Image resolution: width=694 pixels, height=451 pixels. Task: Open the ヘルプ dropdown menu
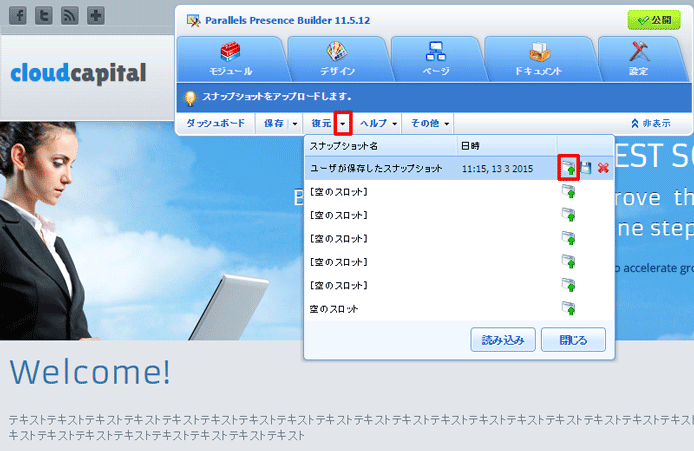point(379,123)
